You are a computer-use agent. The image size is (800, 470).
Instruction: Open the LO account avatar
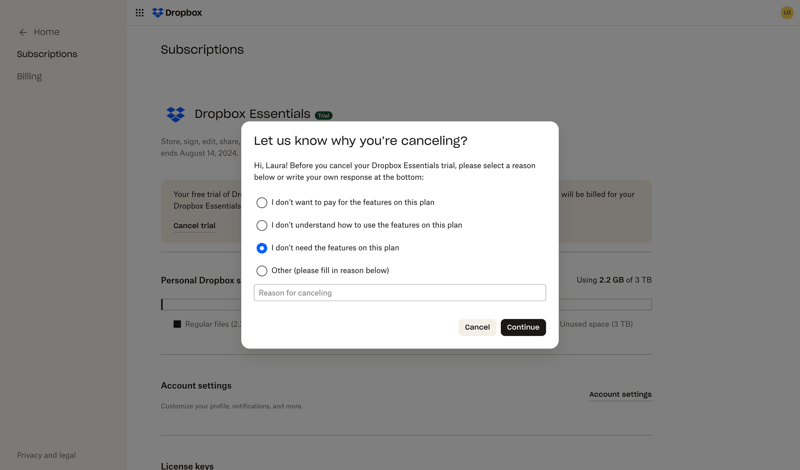(787, 13)
